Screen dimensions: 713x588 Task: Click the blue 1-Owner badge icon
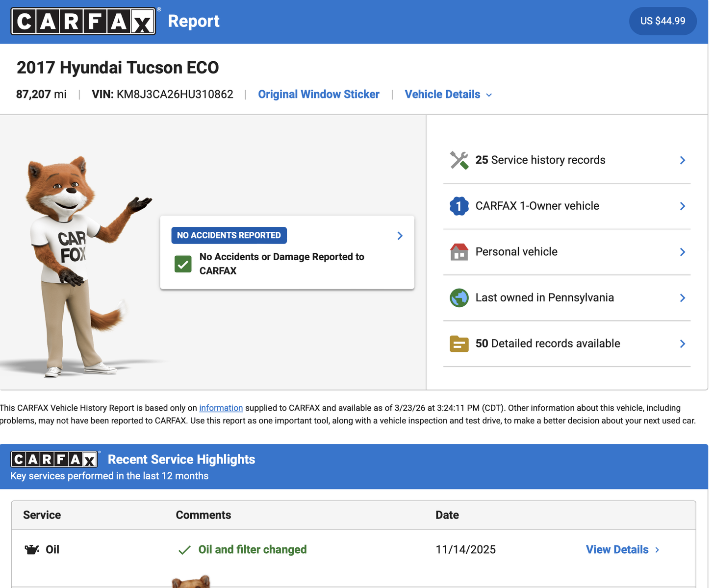coord(459,206)
